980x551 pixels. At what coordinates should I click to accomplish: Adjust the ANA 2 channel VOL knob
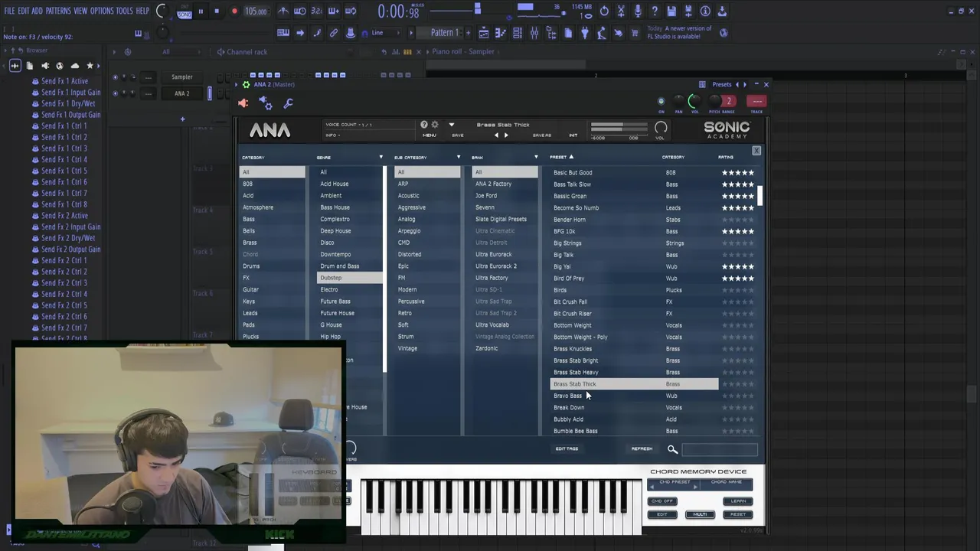(694, 101)
